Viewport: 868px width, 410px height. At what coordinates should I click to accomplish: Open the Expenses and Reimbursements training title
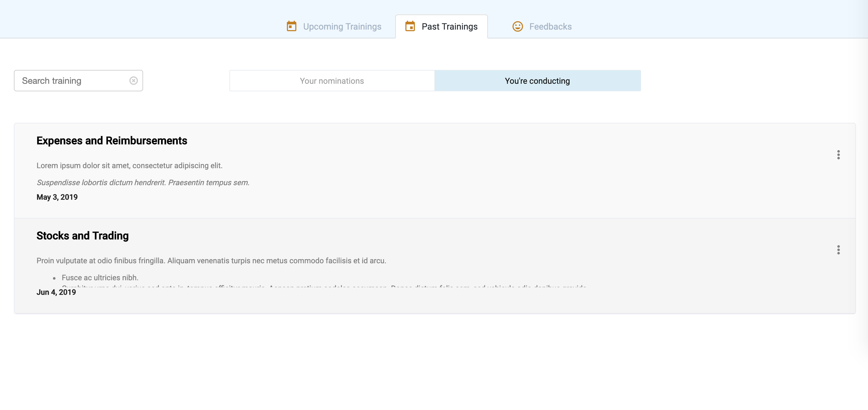[112, 141]
